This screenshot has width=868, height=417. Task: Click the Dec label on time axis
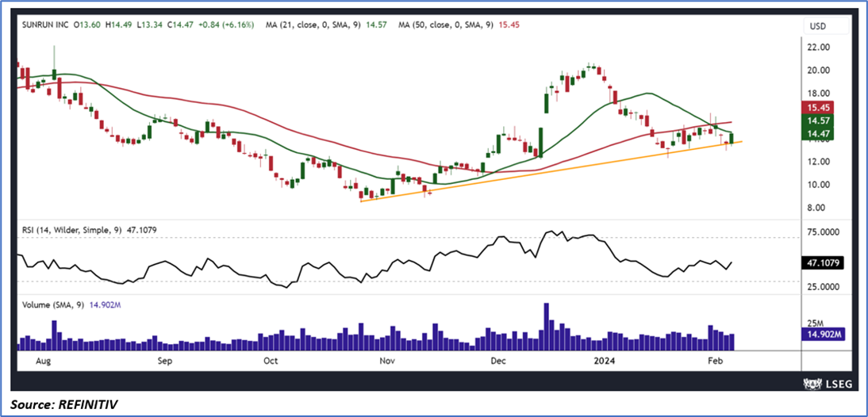(x=497, y=362)
